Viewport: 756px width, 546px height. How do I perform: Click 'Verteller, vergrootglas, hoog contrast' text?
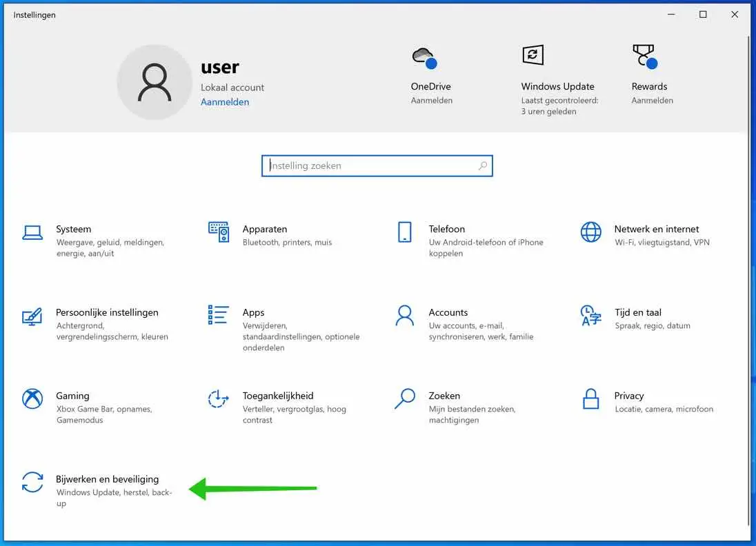tap(294, 414)
